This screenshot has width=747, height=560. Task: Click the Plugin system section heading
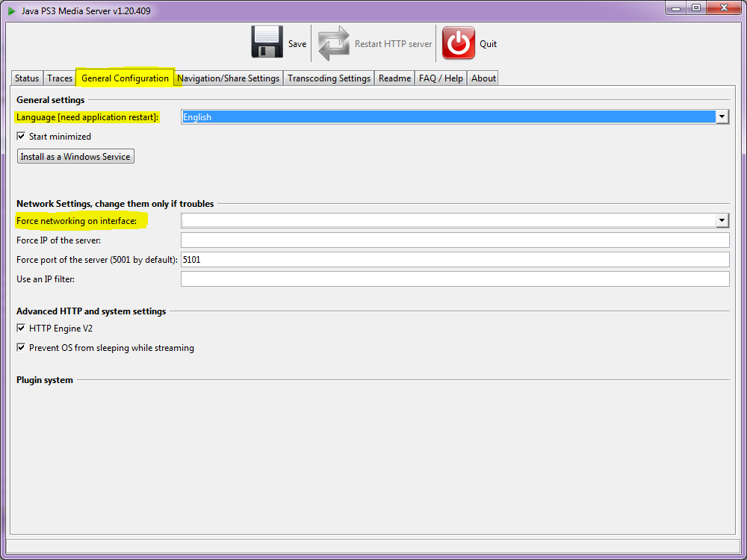click(45, 380)
